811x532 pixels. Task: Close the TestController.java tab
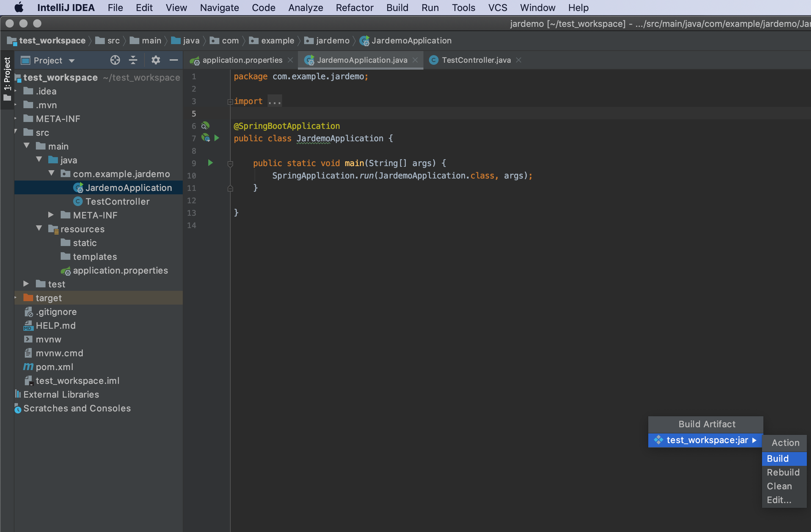(x=519, y=60)
